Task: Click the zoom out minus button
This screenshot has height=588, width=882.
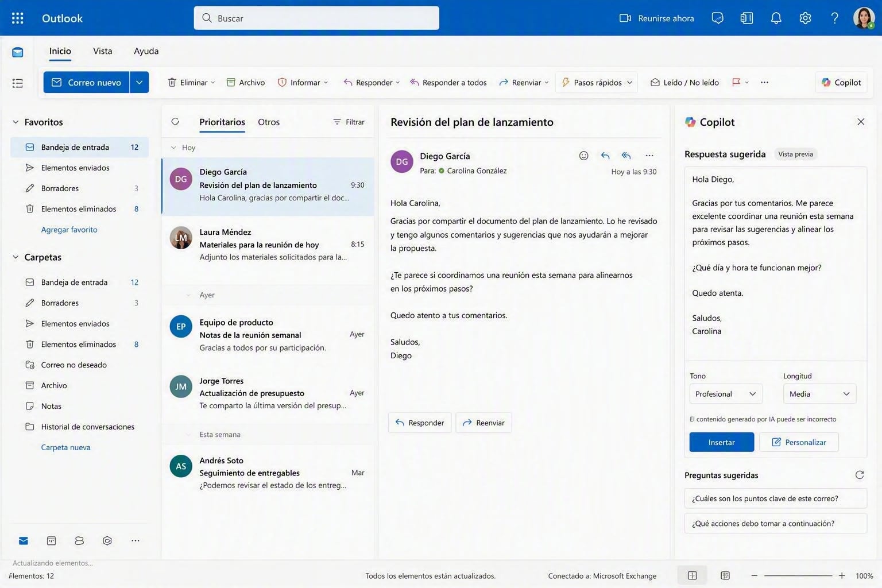Action: 755,575
